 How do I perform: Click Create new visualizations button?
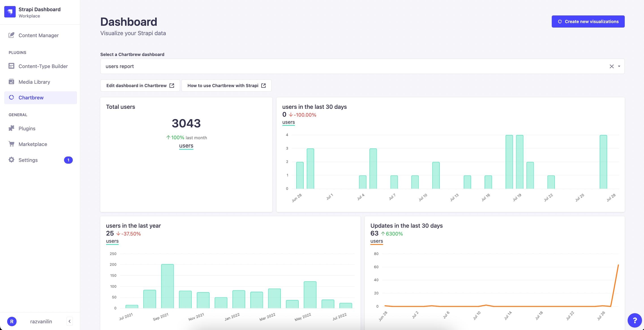coord(588,21)
